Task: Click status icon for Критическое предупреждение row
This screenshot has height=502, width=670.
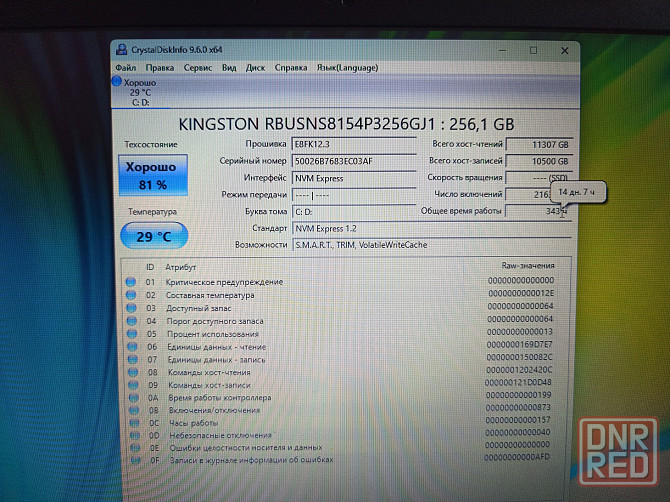Action: click(131, 282)
